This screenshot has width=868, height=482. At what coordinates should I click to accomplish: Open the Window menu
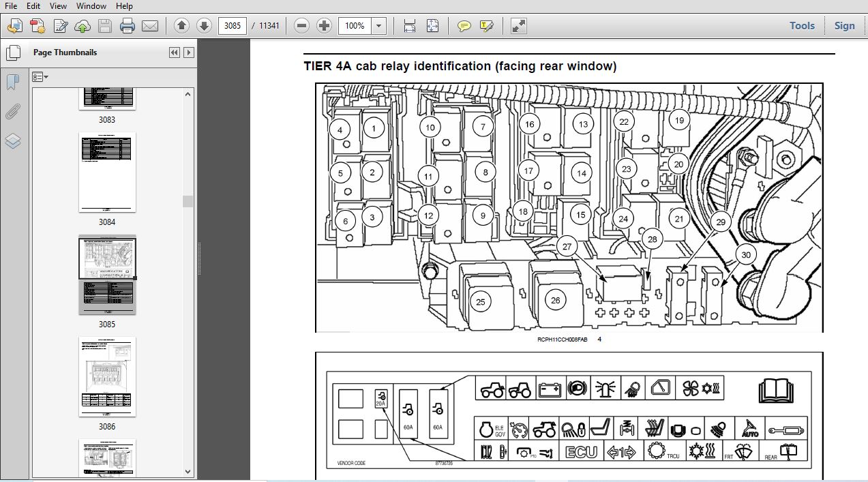click(91, 5)
